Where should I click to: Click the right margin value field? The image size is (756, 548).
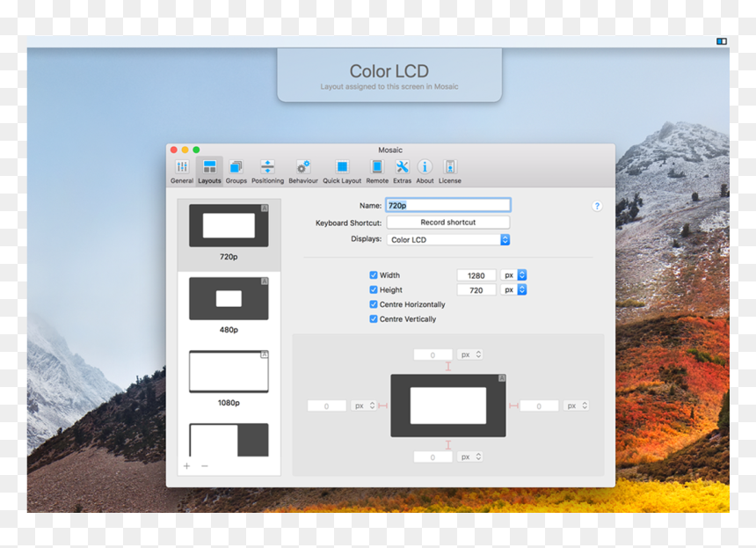539,406
